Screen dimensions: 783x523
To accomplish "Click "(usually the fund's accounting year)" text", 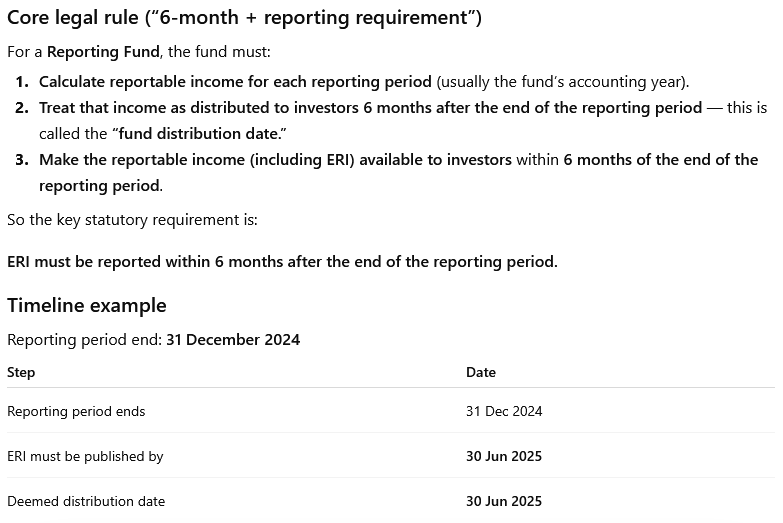I will [563, 82].
